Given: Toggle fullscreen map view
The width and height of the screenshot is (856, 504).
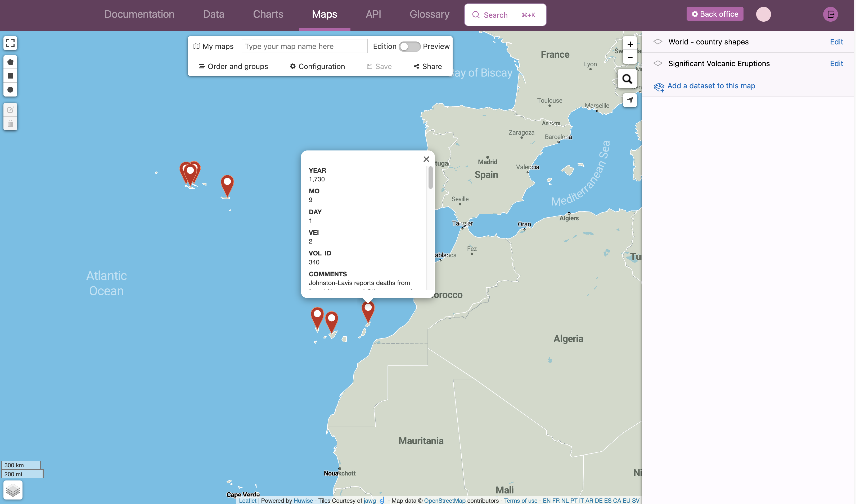Looking at the screenshot, I should tap(10, 43).
